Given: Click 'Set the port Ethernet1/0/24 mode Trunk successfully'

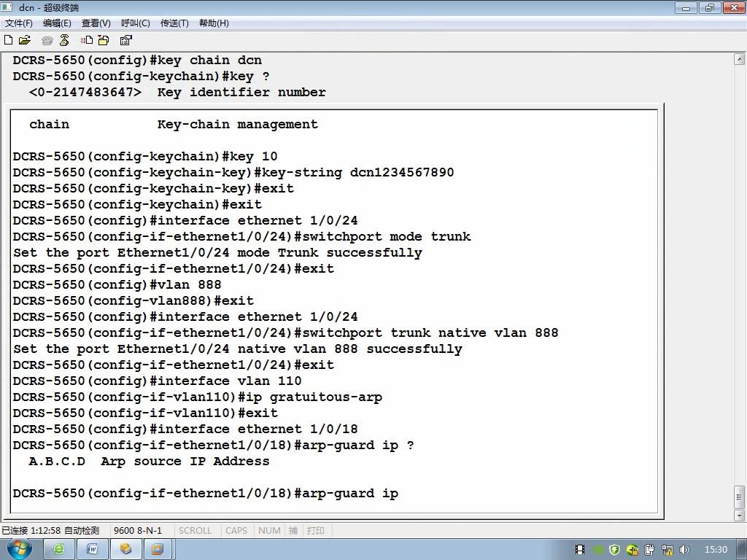Looking at the screenshot, I should (217, 253).
